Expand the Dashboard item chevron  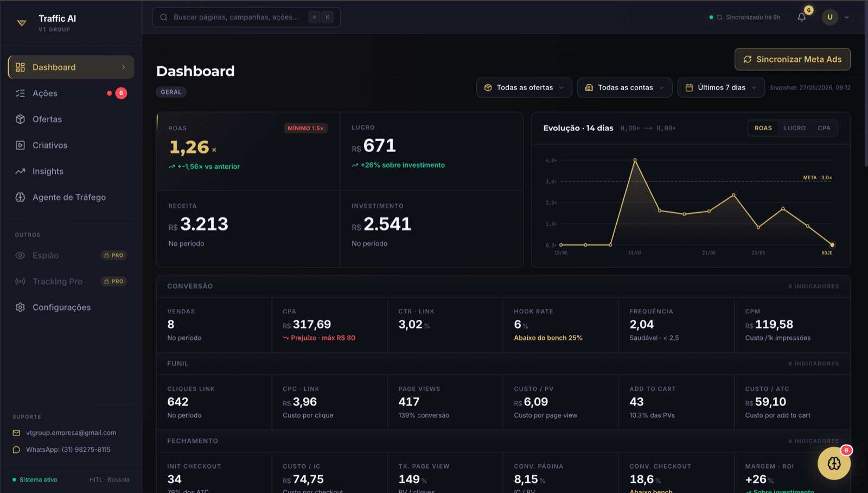coord(124,67)
